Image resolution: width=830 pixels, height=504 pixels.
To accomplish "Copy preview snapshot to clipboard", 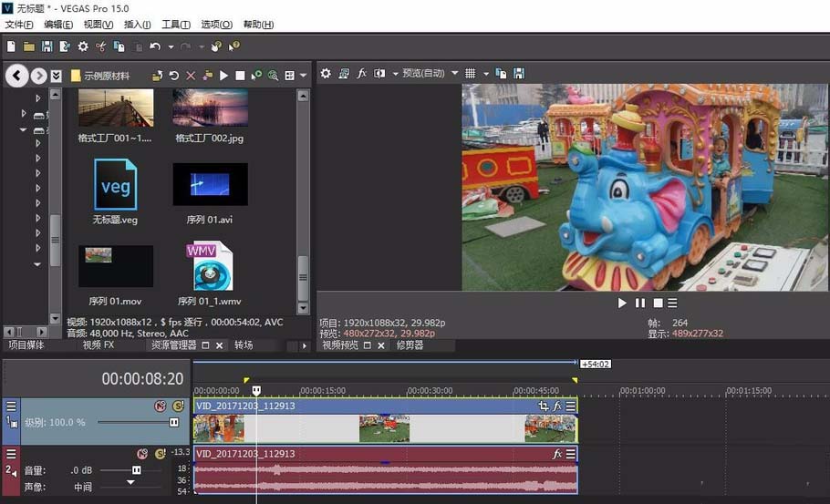I will click(x=501, y=74).
